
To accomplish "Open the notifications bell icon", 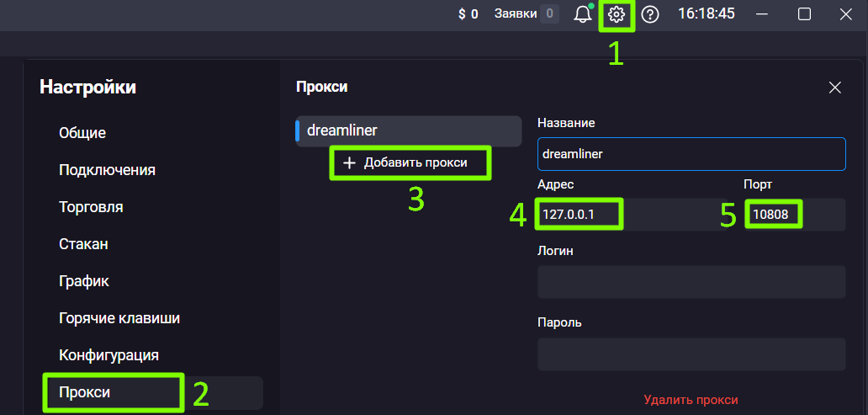I will point(583,14).
